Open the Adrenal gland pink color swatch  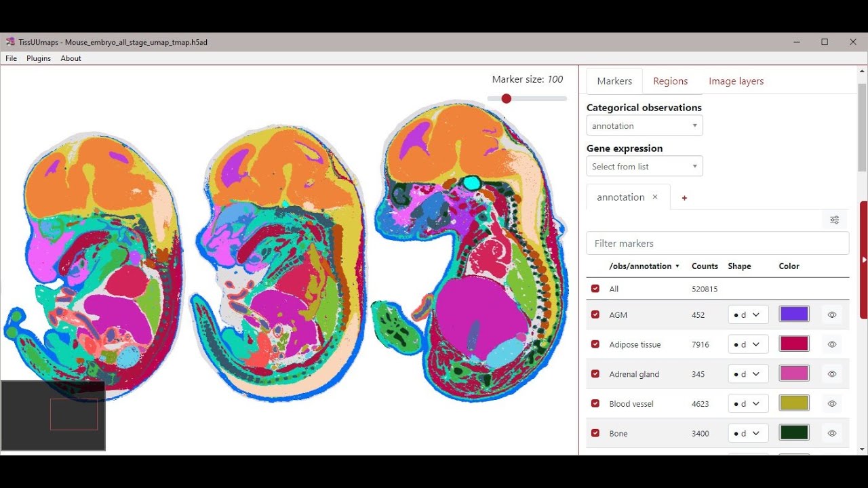(794, 374)
